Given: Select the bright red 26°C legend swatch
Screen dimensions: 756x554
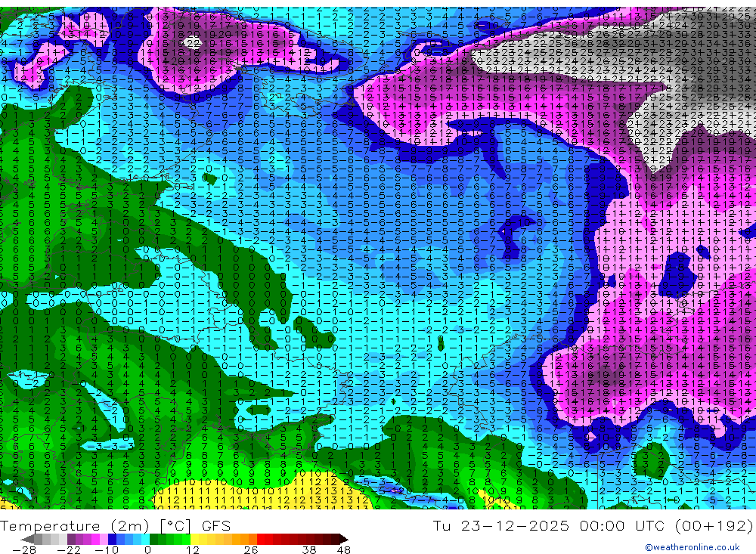Looking at the screenshot, I should (261, 539).
